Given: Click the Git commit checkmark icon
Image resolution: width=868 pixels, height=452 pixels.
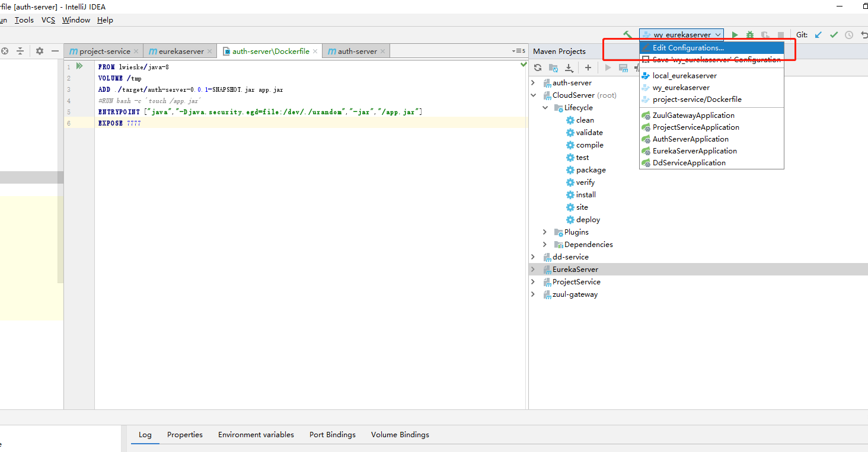Looking at the screenshot, I should 834,35.
